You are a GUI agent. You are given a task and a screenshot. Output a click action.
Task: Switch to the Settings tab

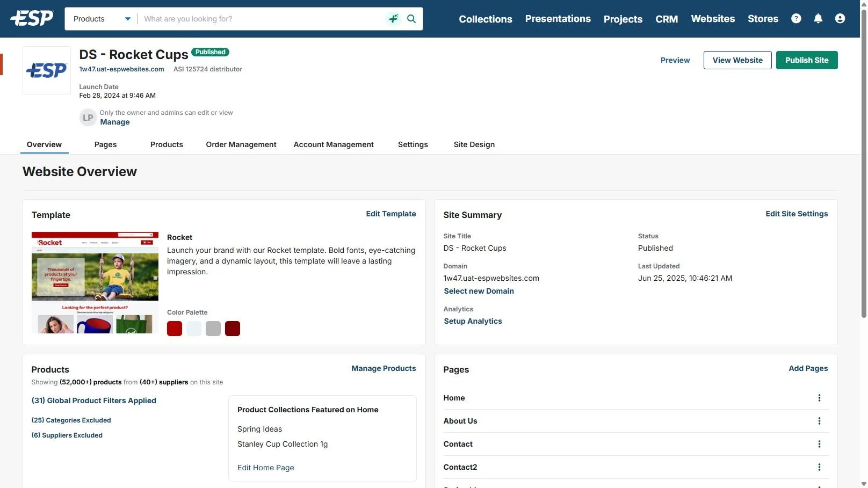click(x=413, y=144)
